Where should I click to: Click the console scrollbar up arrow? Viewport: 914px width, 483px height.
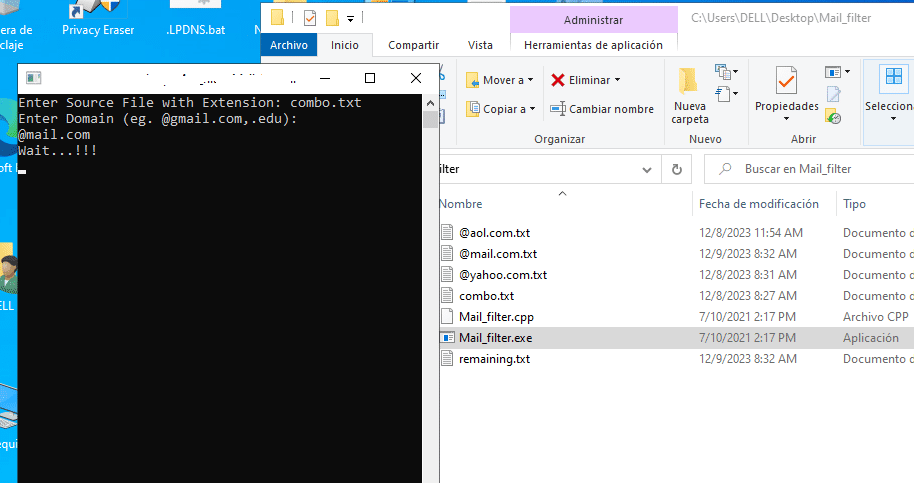430,103
